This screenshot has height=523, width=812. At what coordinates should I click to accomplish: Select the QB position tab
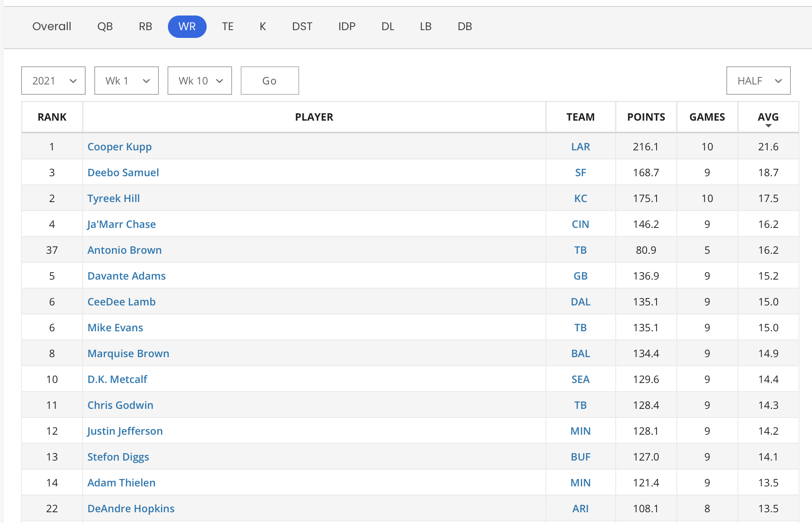(x=105, y=26)
